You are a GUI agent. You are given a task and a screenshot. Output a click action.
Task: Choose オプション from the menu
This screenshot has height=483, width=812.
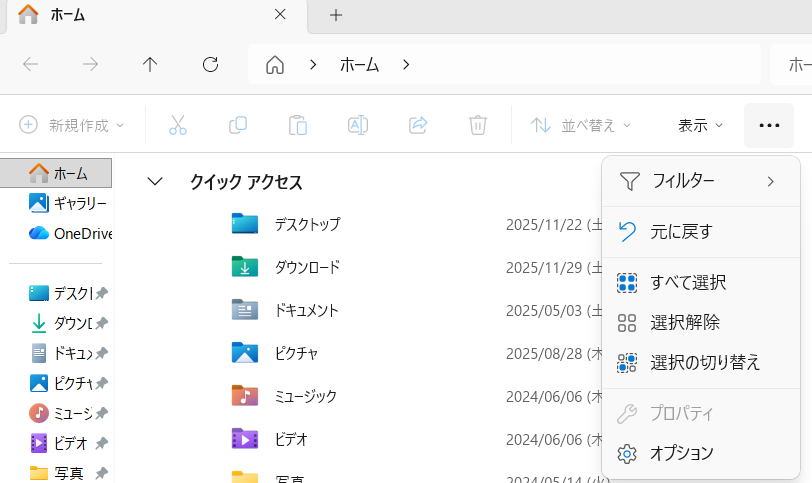701,453
